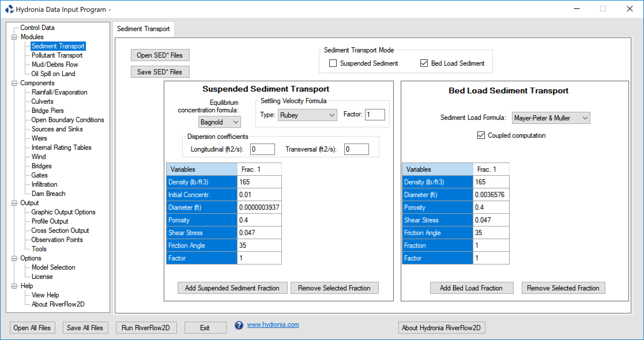644x340 pixels.
Task: Select Graphic Output Options
Action: coord(63,212)
